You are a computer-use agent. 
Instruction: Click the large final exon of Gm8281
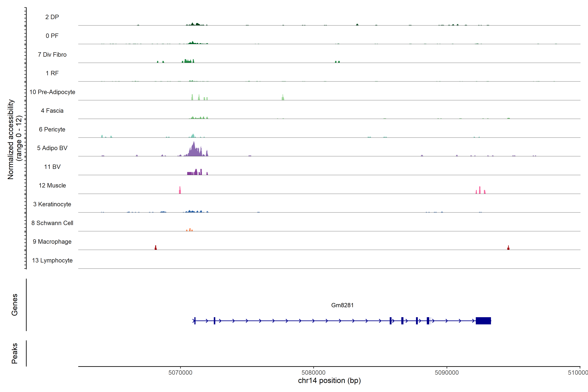coord(483,321)
